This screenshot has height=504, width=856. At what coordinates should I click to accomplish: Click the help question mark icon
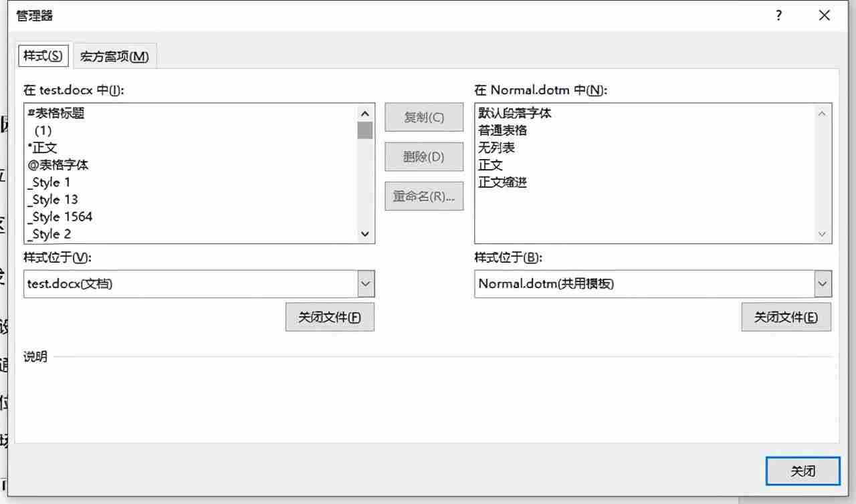coord(778,15)
